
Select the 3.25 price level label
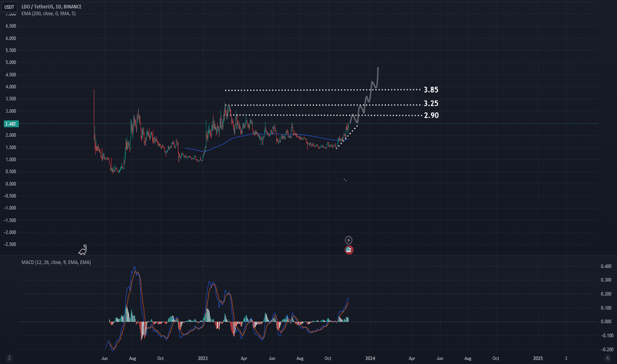[431, 103]
